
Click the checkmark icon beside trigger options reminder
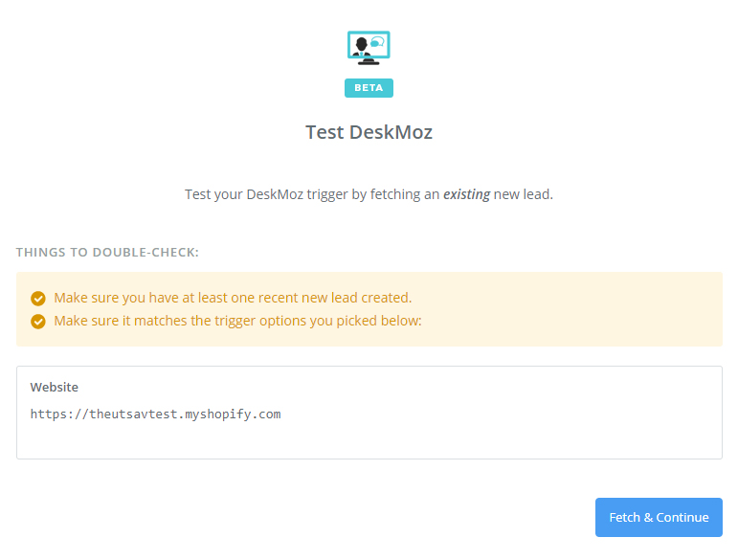(38, 322)
